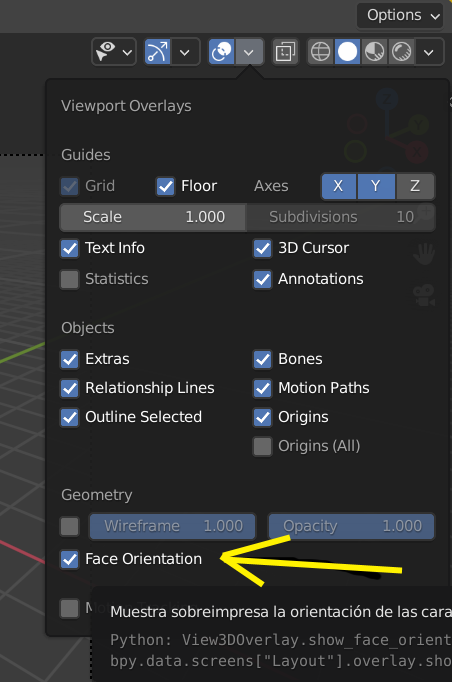Uncheck the Annotations checkbox
This screenshot has width=452, height=682.
(262, 279)
